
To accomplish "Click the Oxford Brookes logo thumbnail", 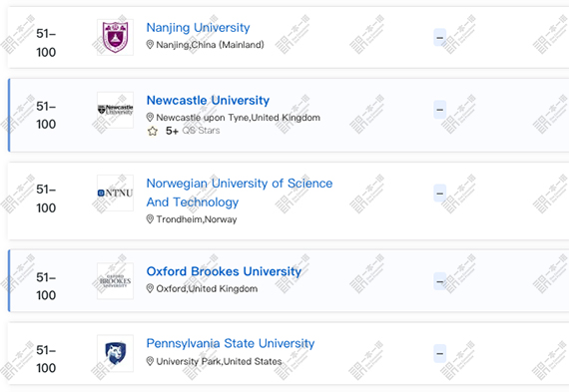I will click(x=115, y=281).
